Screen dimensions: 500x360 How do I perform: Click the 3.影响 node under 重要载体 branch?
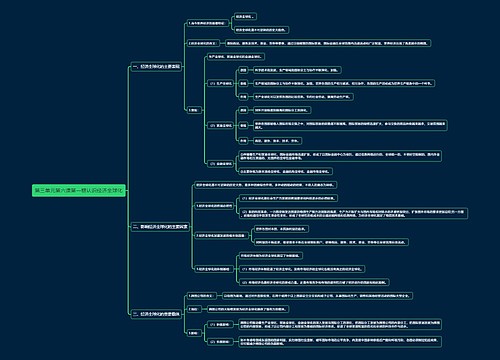coord(194,333)
